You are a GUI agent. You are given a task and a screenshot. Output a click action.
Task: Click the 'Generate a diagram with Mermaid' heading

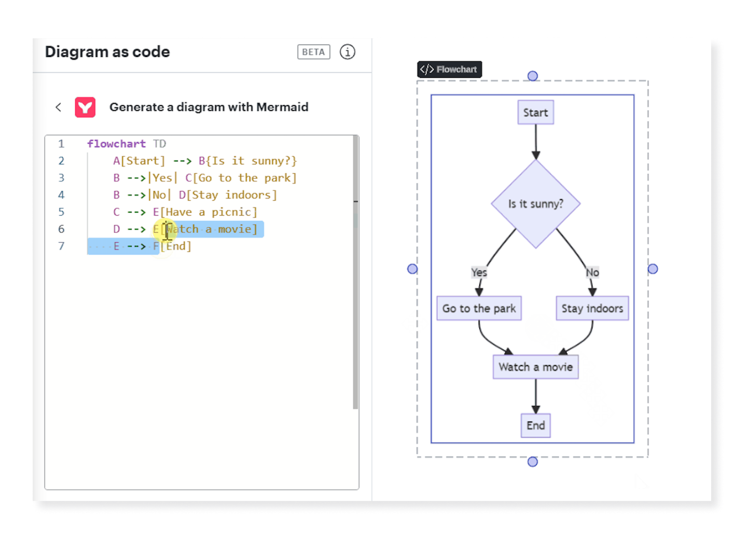coord(209,107)
